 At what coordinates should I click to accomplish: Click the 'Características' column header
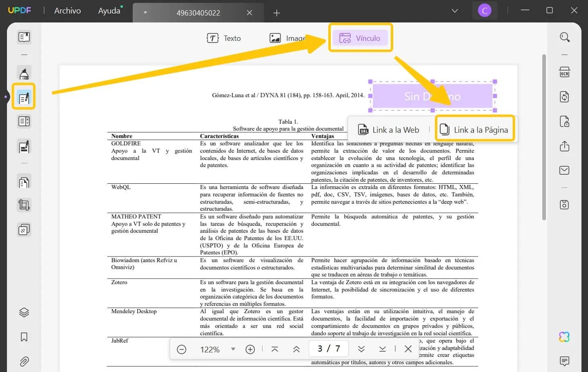[x=219, y=136]
